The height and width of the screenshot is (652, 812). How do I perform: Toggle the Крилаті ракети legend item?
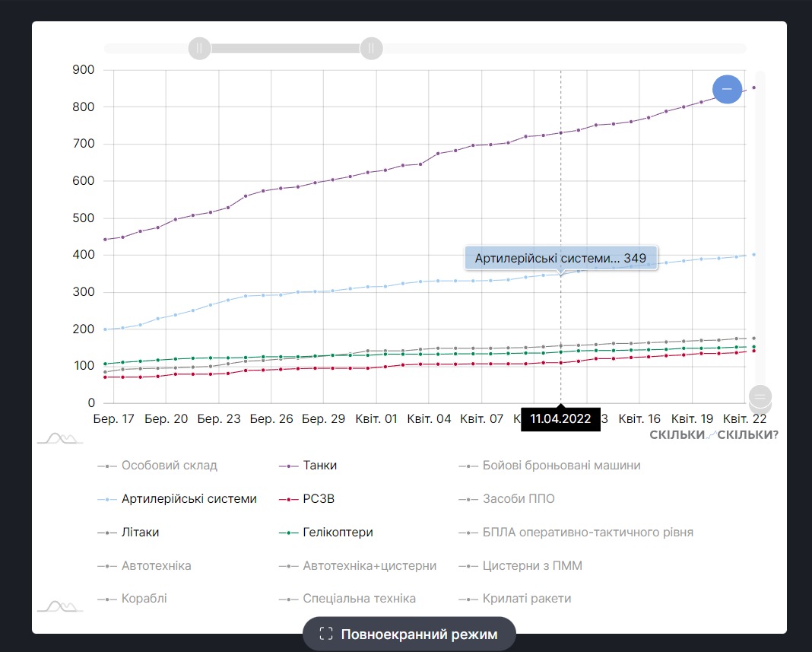click(527, 599)
